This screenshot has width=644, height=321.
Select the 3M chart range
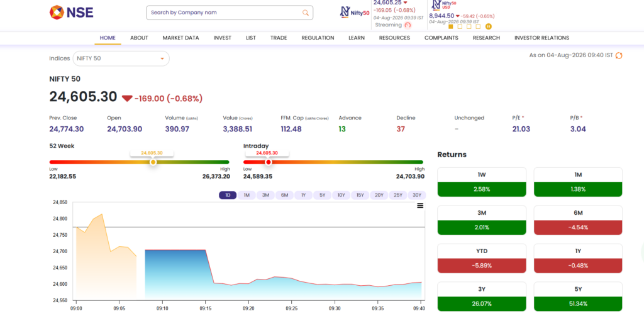(266, 195)
